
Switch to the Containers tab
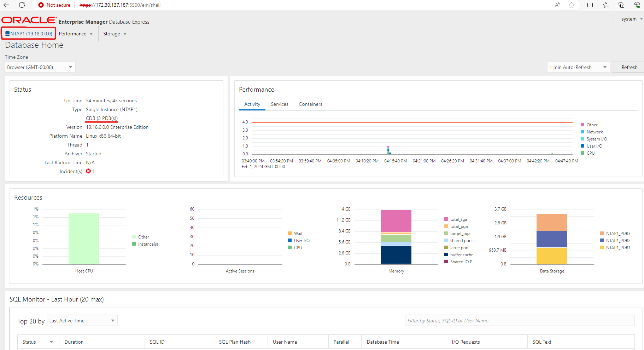(x=310, y=104)
